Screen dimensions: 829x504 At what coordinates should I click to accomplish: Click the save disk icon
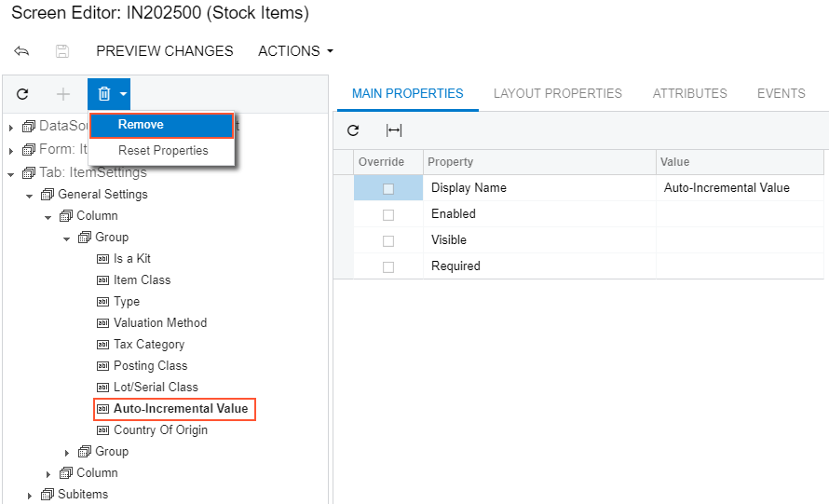click(62, 51)
